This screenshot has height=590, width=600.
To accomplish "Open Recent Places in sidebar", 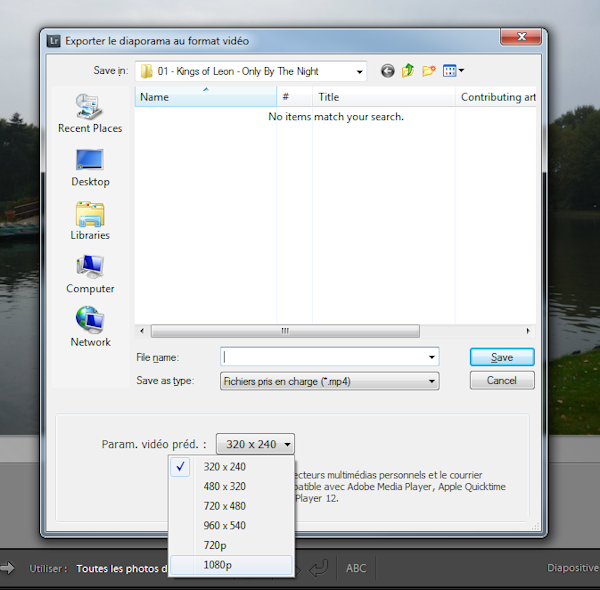I will pos(90,114).
